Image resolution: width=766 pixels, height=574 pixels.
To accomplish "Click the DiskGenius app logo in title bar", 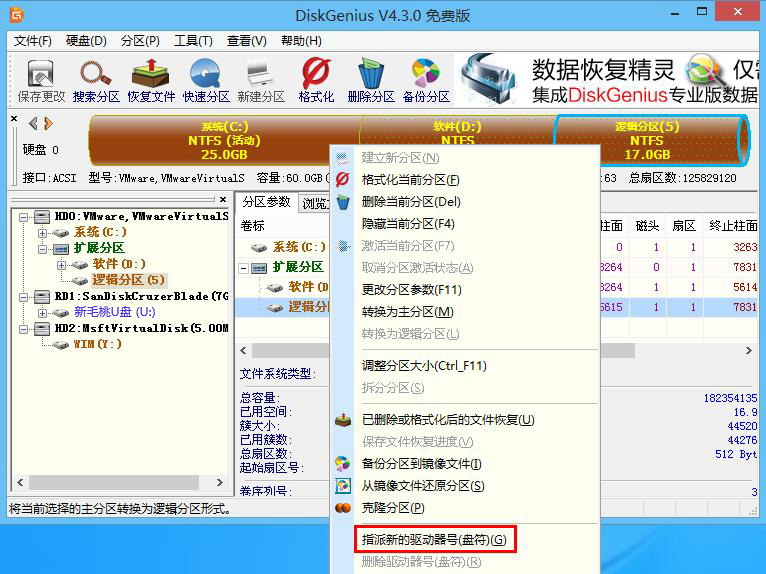I will pos(16,15).
